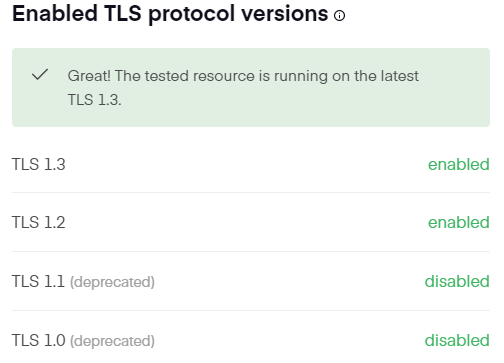Click the word 'latest' in the banner
504x363 pixels.
tap(400, 76)
